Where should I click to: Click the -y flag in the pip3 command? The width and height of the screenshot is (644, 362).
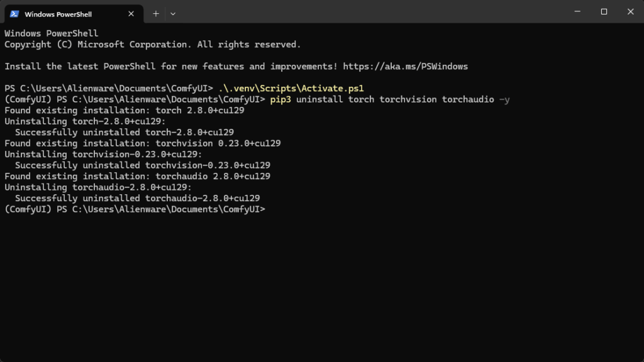pos(504,99)
